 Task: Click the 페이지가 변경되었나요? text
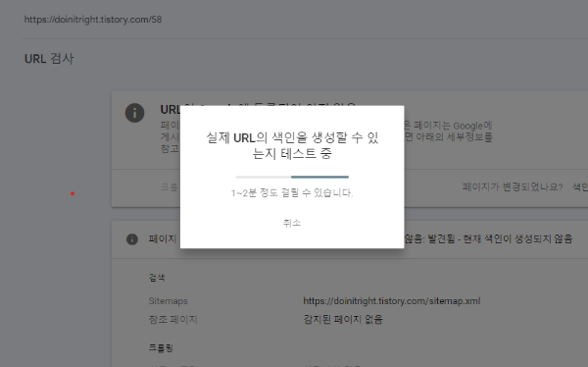(513, 187)
